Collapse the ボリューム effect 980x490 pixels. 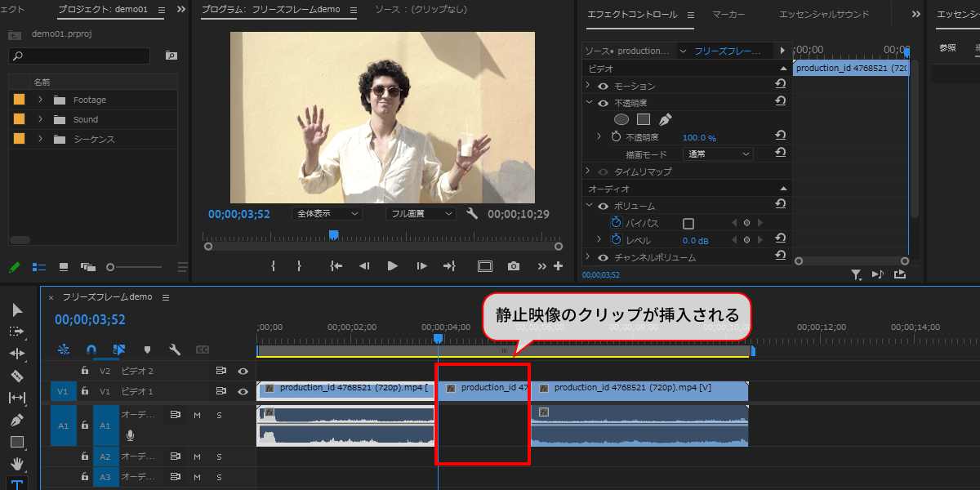588,206
